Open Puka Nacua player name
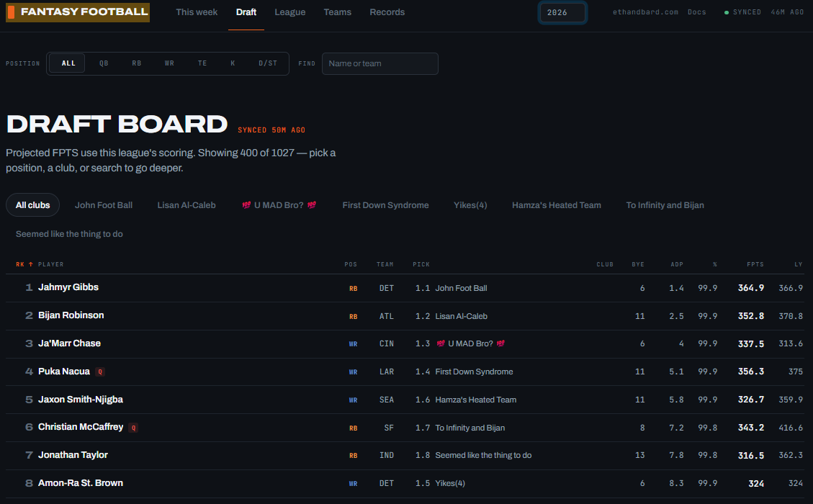 pos(64,372)
